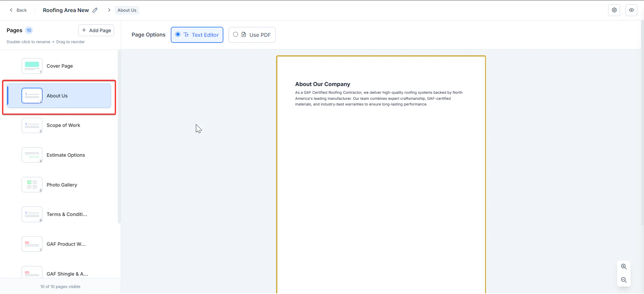Click the Roofing Area New title

(66, 10)
